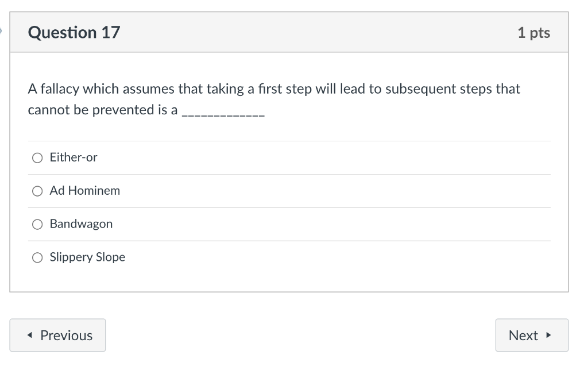Click the Bandwagon answer label text
The height and width of the screenshot is (370, 588).
(81, 224)
